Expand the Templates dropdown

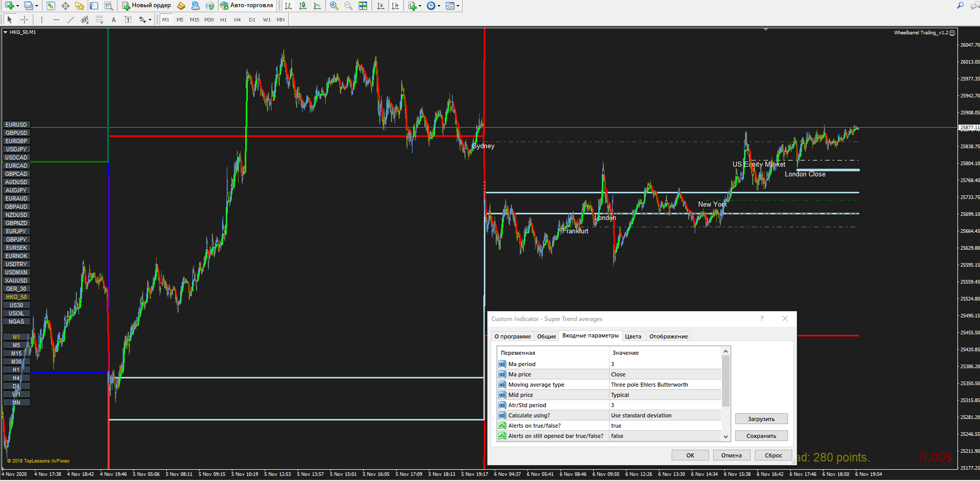458,6
